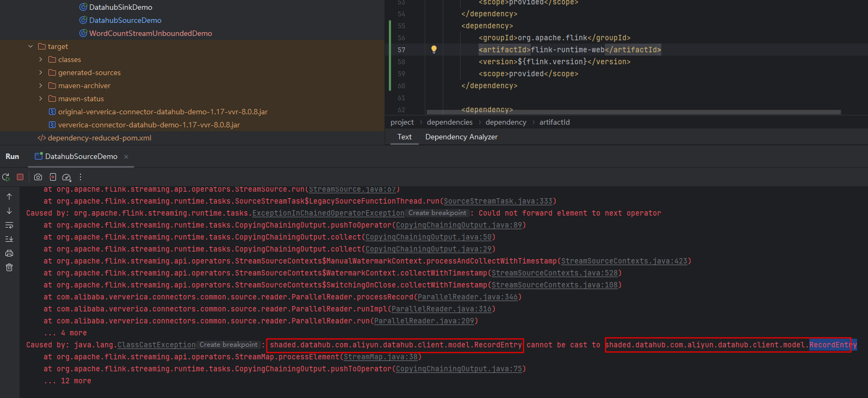
Task: Rerun the DatahubSourceDemo configuration
Action: 6,177
